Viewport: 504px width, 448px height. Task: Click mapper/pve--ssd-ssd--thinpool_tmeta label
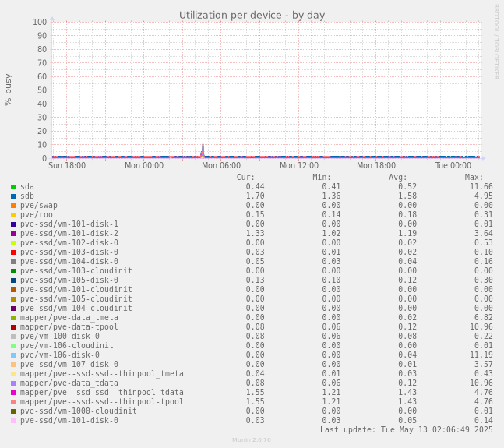click(x=102, y=373)
